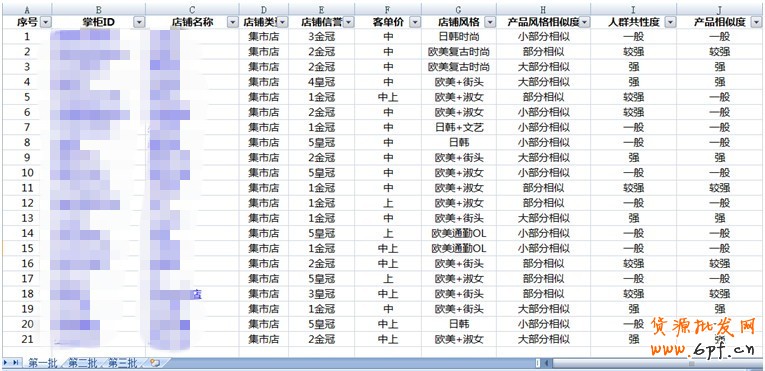Open the 序号 filter dropdown
The width and height of the screenshot is (765, 371).
pos(45,22)
